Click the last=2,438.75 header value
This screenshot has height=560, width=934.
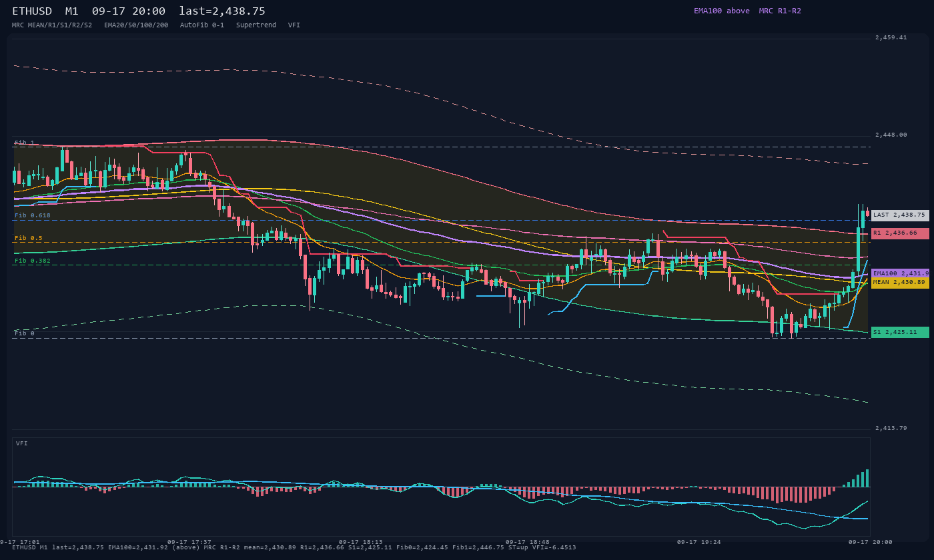pos(222,11)
